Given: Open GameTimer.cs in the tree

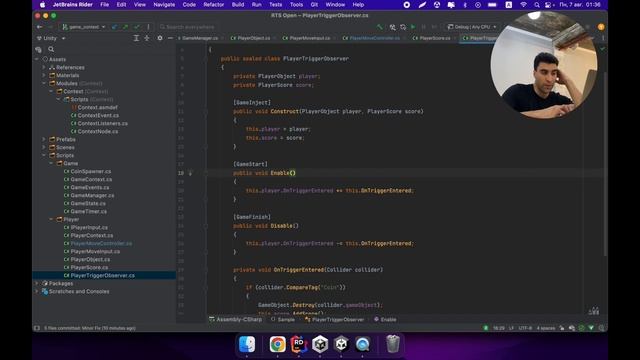Looking at the screenshot, I should tap(89, 211).
